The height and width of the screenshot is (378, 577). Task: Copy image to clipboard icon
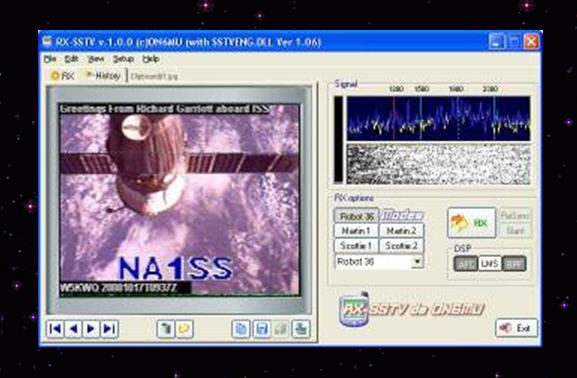click(241, 329)
